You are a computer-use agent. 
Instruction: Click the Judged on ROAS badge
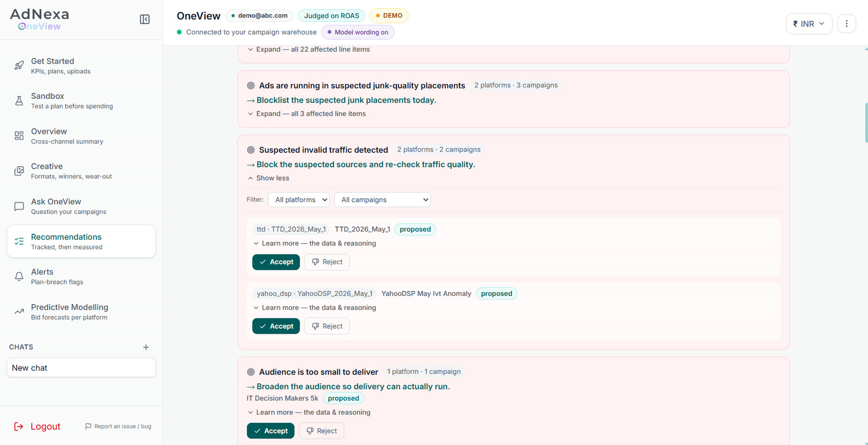pos(331,16)
